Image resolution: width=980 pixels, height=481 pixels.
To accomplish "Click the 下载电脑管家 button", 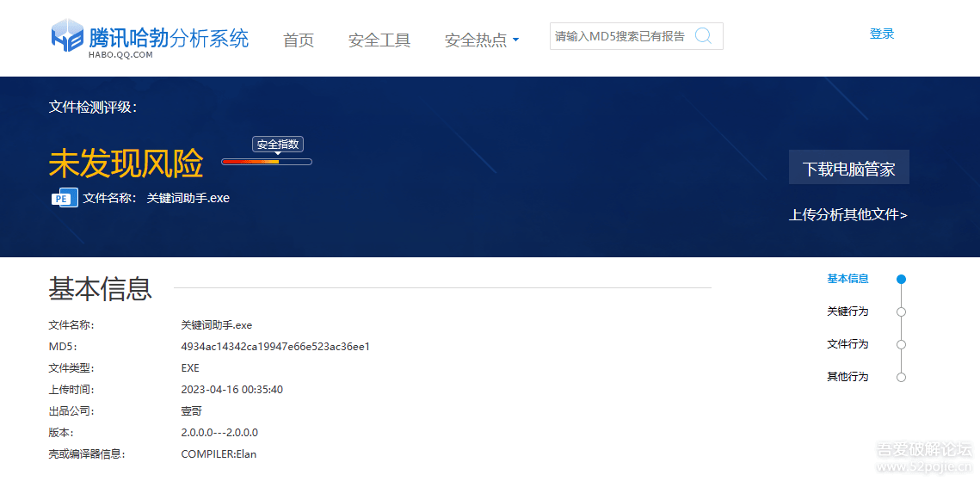I will pos(848,168).
